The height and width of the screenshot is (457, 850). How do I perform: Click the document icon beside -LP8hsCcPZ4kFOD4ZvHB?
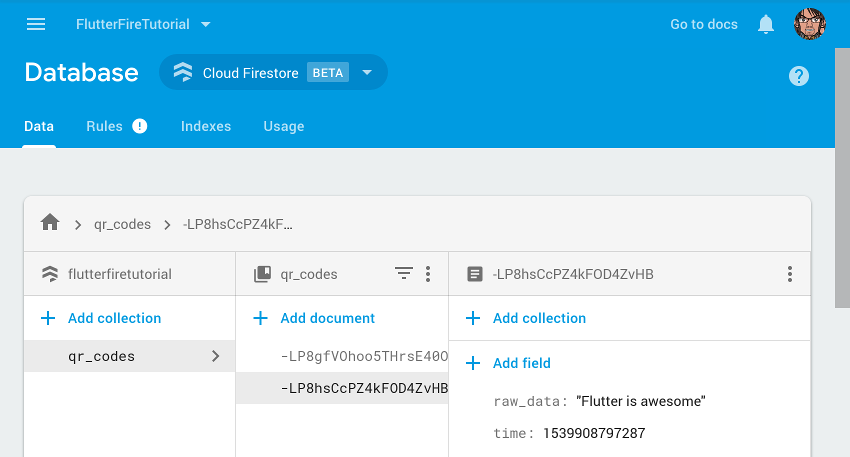[474, 274]
